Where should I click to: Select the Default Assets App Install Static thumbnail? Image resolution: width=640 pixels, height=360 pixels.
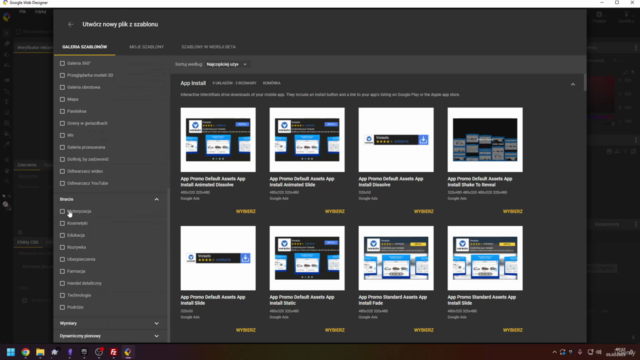tap(307, 258)
